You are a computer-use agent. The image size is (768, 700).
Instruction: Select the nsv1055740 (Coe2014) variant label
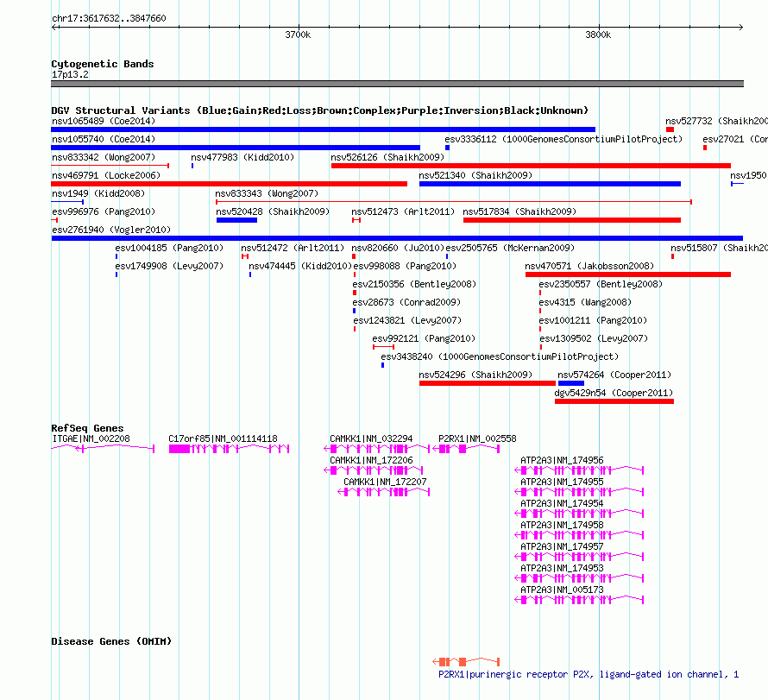point(104,139)
